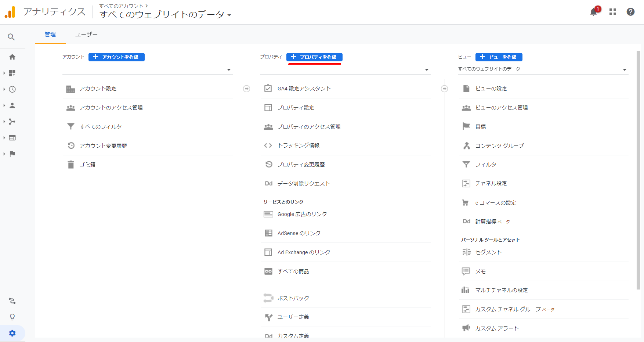Viewport: 644px width, 342px height.
Task: Select the 管理 tab
Action: pos(50,35)
